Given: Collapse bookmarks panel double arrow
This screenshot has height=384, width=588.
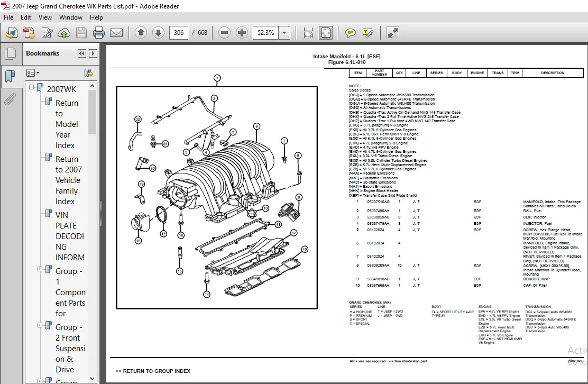Looking at the screenshot, I should (82, 53).
